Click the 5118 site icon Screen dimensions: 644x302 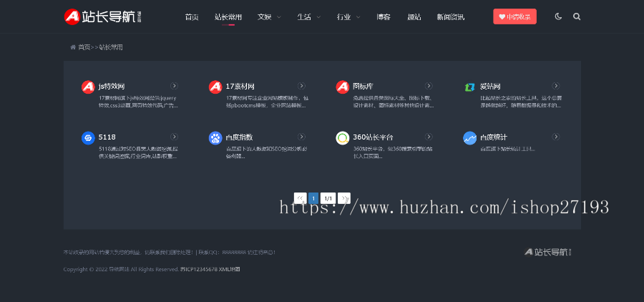click(88, 138)
